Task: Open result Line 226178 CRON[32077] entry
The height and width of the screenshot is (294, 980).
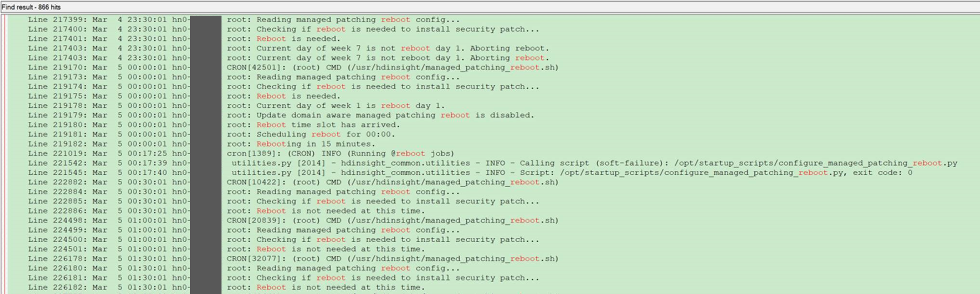Action: click(x=392, y=259)
